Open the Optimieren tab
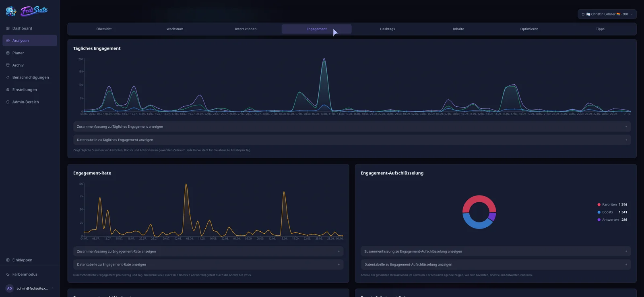644x297 pixels. (x=529, y=29)
